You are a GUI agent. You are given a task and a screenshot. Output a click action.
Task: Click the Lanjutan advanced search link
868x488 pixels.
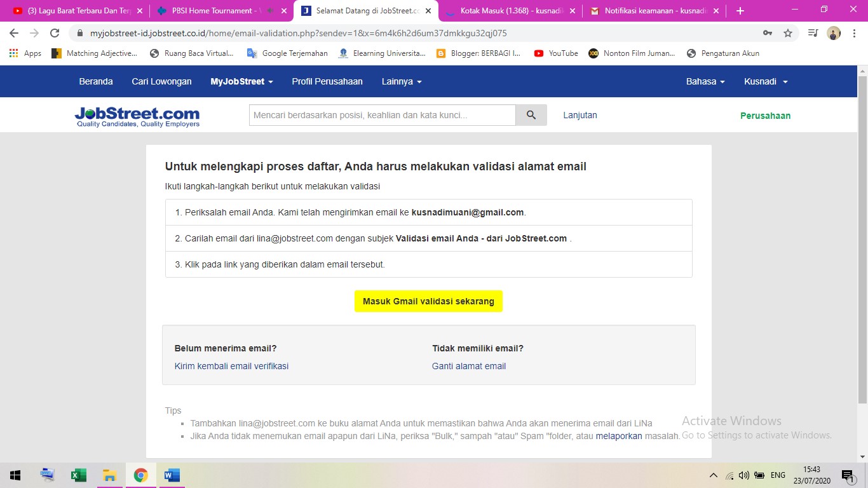pos(580,115)
